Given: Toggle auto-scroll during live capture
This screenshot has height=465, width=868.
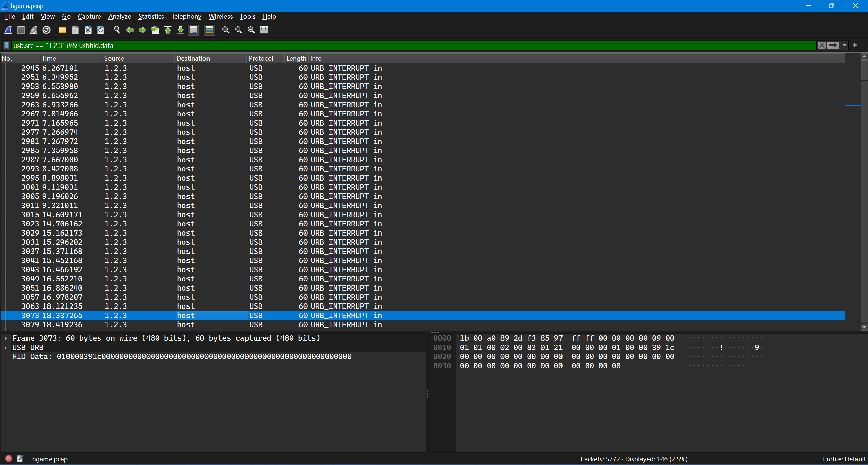Looking at the screenshot, I should pyautogui.click(x=194, y=30).
